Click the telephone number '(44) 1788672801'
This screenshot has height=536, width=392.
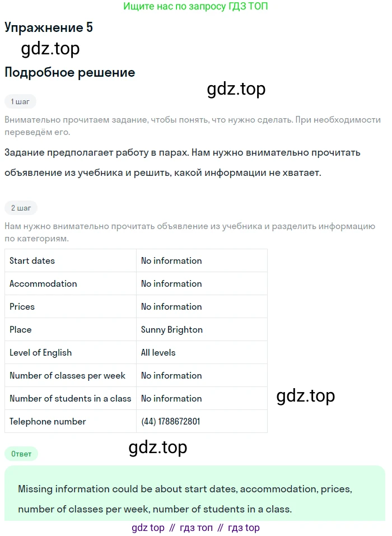click(170, 421)
